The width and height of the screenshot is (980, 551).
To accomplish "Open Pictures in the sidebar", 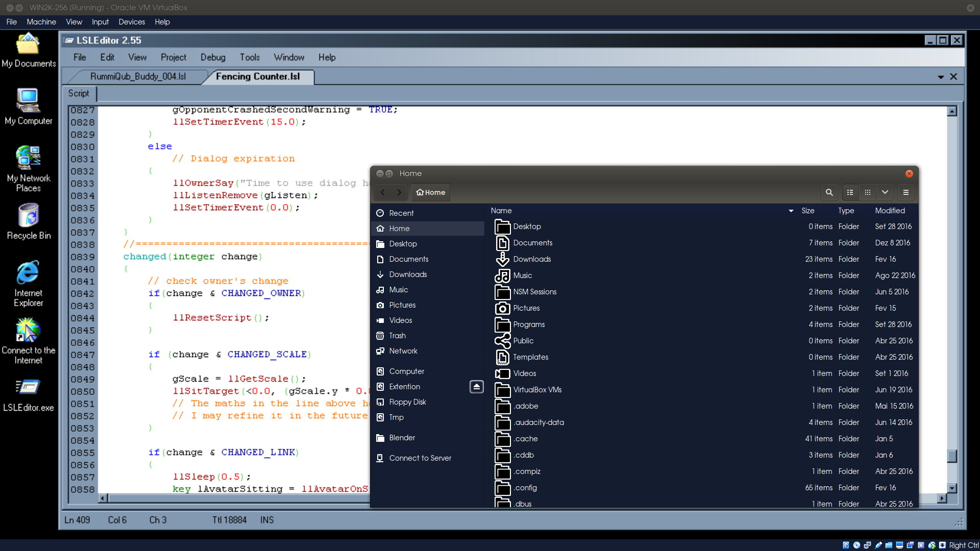I will tap(428, 305).
